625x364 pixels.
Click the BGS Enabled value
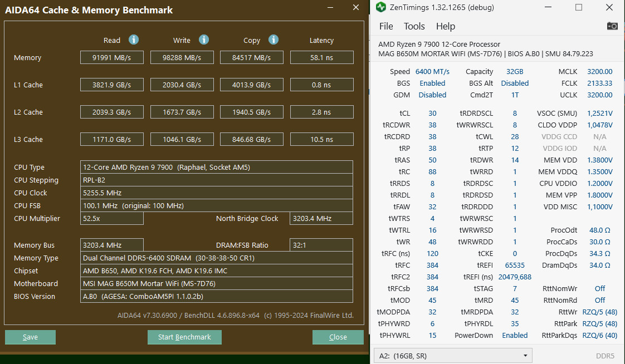[432, 83]
